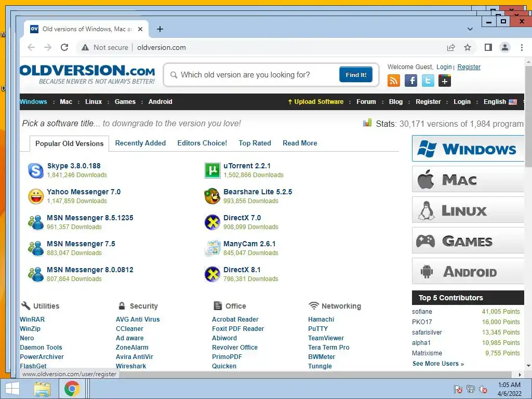Click the Bearshare Lite bear icon
Screen dimensions: 532x399
coord(212,196)
